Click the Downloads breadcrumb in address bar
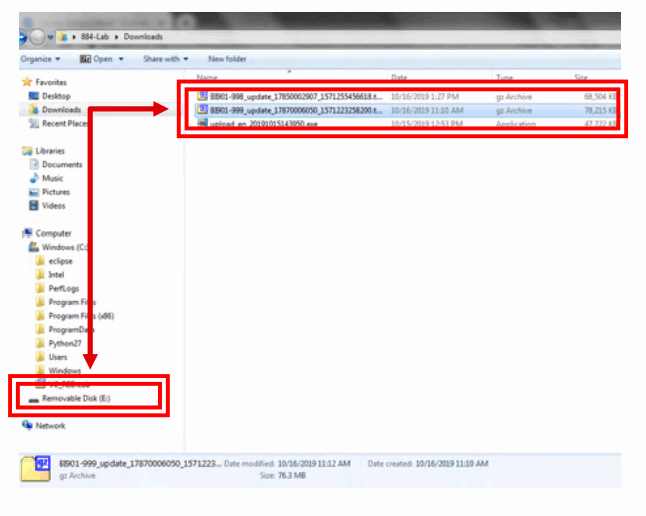The image size is (646, 516). coord(143,37)
